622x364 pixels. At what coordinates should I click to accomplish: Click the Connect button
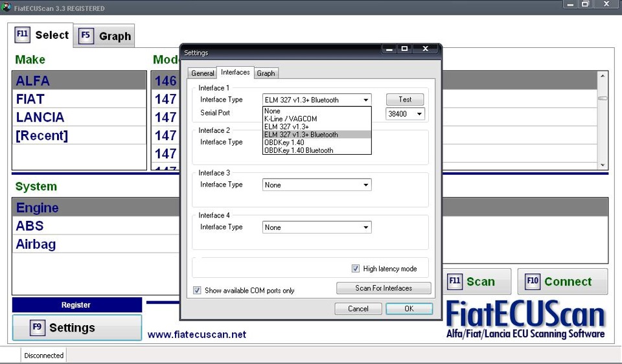[562, 282]
